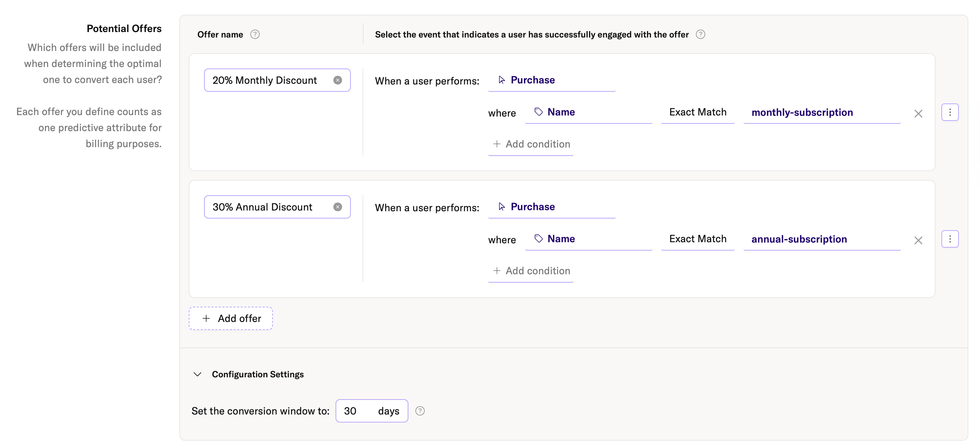980x448 pixels.
Task: Add condition to the 20% Monthly Discount offer
Action: click(x=531, y=144)
